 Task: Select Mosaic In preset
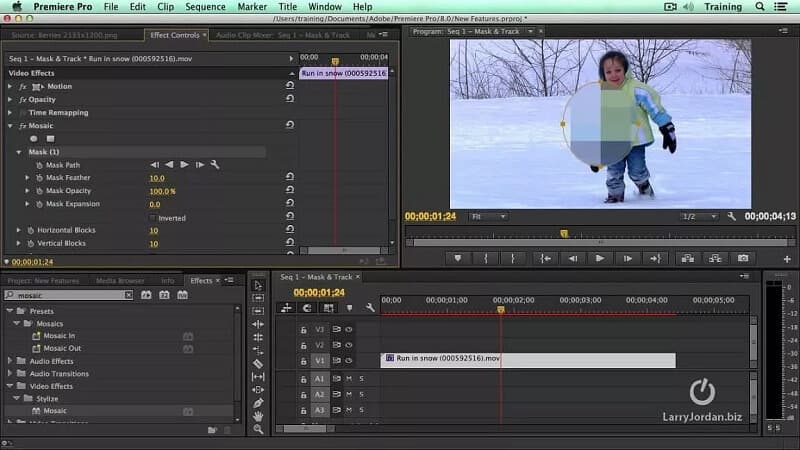(59, 336)
